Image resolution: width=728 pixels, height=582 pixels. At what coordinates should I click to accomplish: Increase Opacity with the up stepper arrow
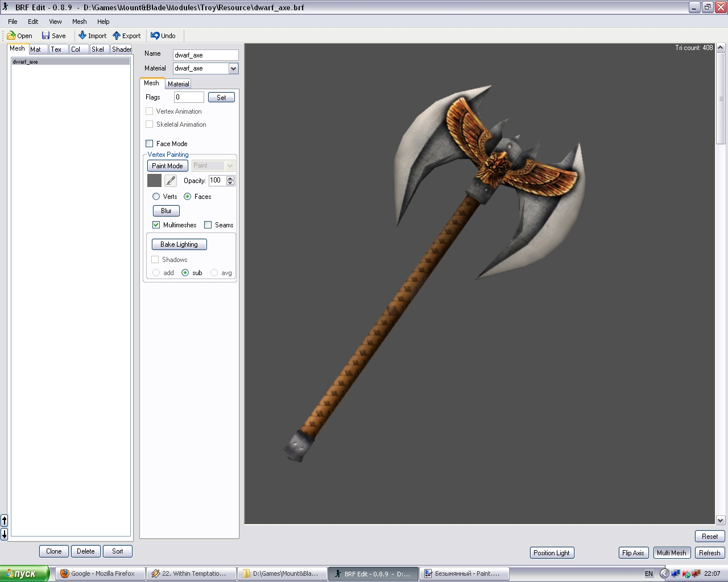[230, 178]
